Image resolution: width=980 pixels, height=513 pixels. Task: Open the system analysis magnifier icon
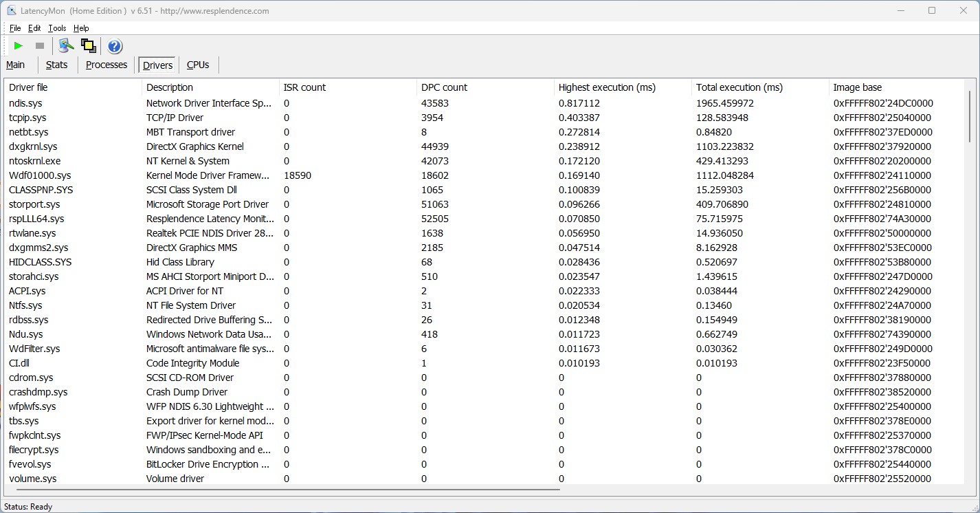coord(66,46)
